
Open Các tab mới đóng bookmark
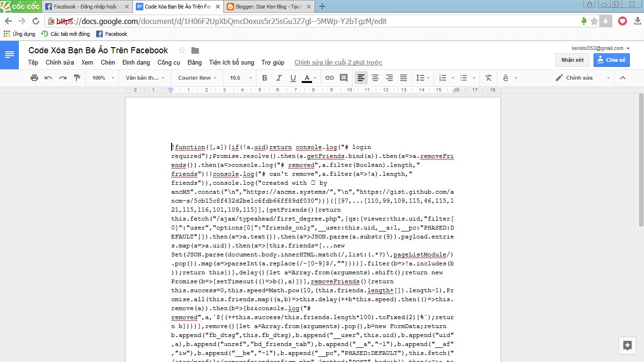click(66, 34)
